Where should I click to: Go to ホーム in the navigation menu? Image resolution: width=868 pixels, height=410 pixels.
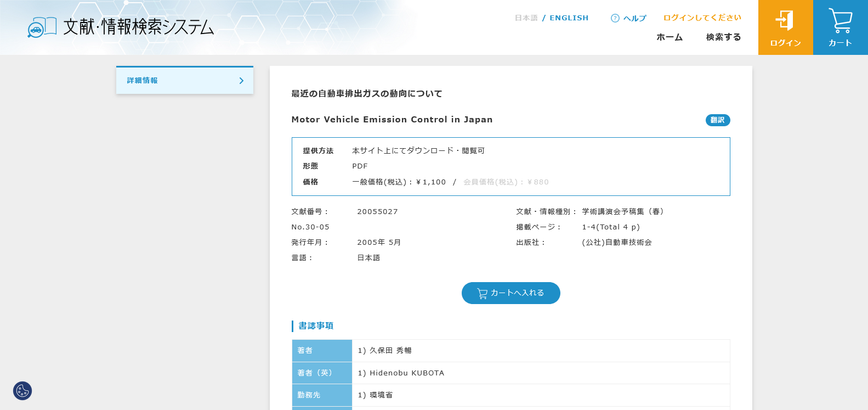670,37
